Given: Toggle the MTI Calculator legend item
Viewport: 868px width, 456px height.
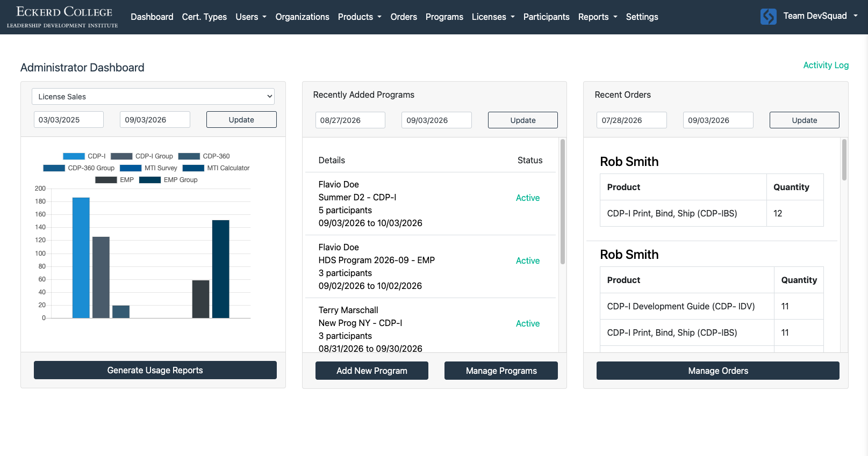Looking at the screenshot, I should (216, 168).
